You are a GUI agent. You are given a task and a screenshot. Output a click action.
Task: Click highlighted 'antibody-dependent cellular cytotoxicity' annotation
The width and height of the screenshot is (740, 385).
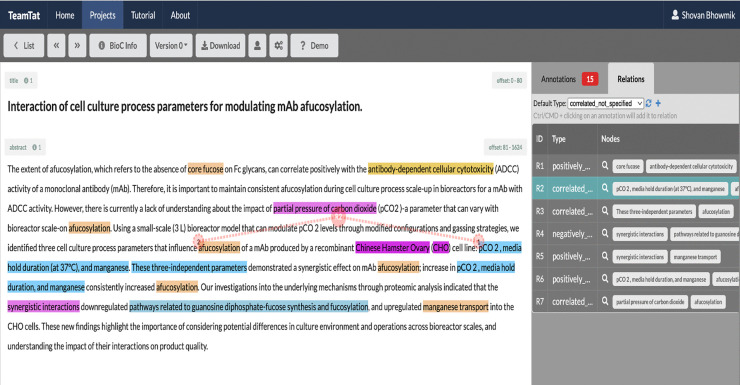430,169
